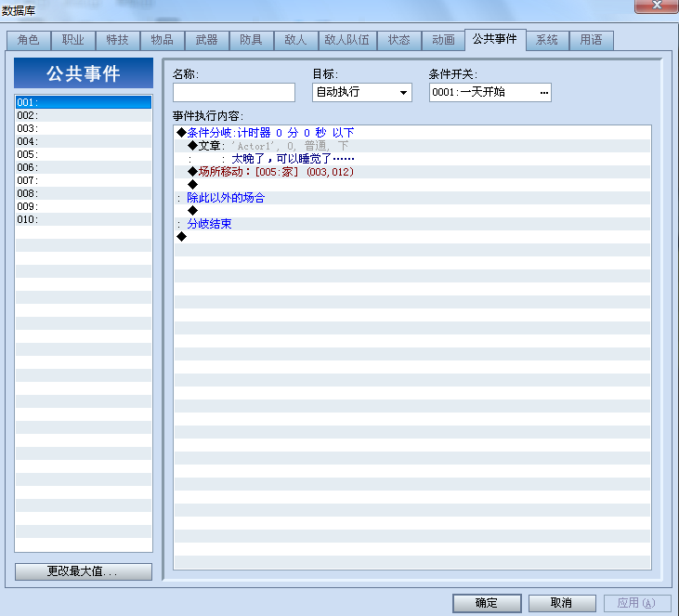Select common event 009 in list
This screenshot has width=679, height=616.
(x=84, y=206)
